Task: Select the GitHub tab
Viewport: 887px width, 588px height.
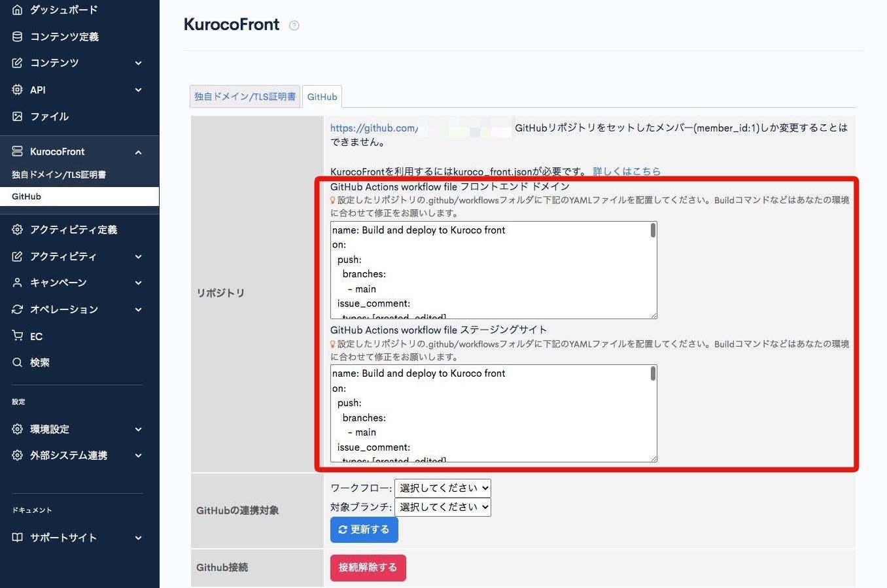Action: [322, 97]
